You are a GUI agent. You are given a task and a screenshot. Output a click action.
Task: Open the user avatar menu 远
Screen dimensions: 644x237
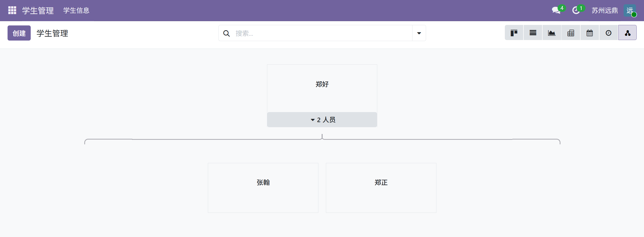pyautogui.click(x=630, y=11)
